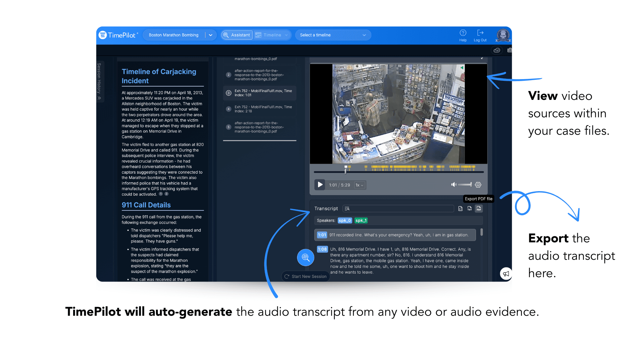This screenshot has height=362, width=644.
Task: Toggle the spk_1 speaker filter
Action: (361, 221)
